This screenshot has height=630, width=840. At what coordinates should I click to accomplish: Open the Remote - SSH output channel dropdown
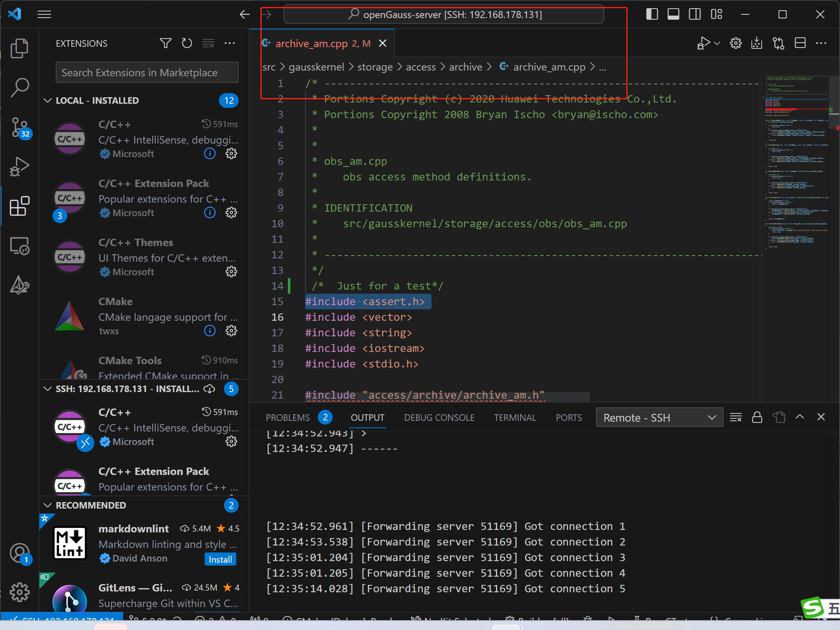pos(659,418)
